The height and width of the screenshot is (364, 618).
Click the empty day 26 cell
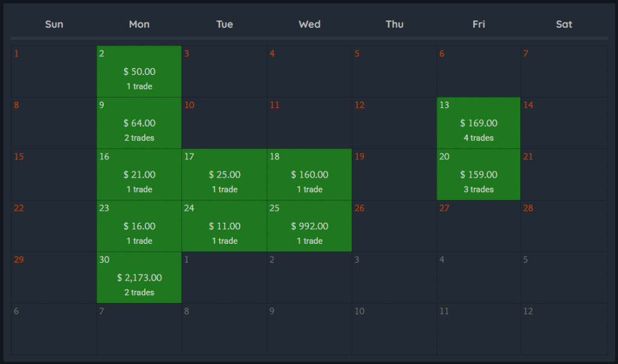coord(394,226)
